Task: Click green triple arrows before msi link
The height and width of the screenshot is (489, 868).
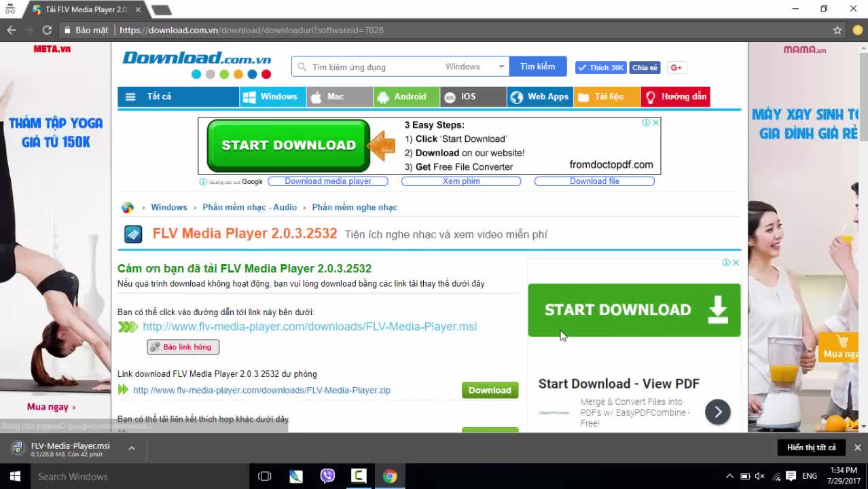Action: 128,327
